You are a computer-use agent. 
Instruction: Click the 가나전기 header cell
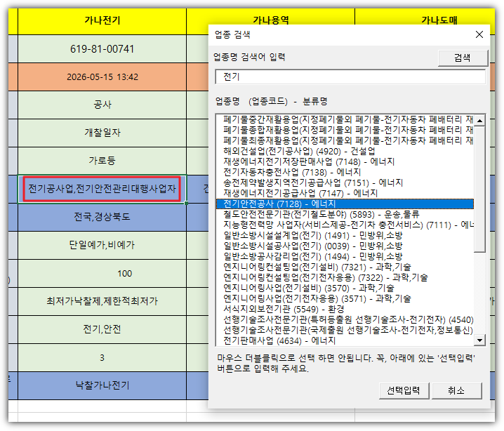(x=102, y=21)
